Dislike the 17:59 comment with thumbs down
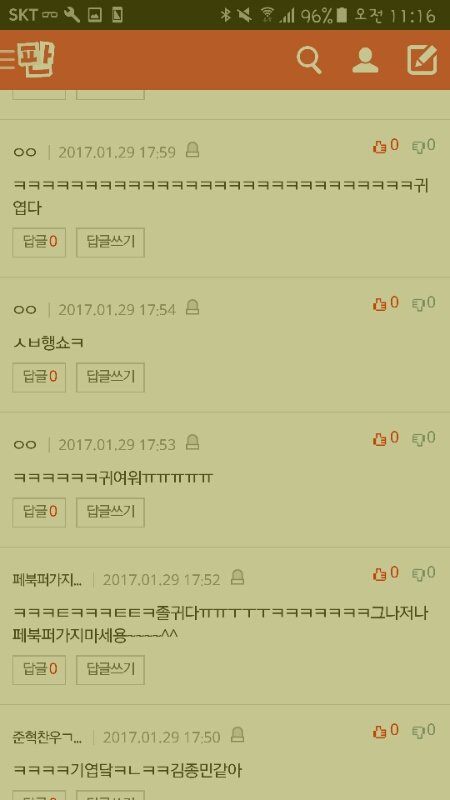Screen dimensions: 450x800 (424, 146)
